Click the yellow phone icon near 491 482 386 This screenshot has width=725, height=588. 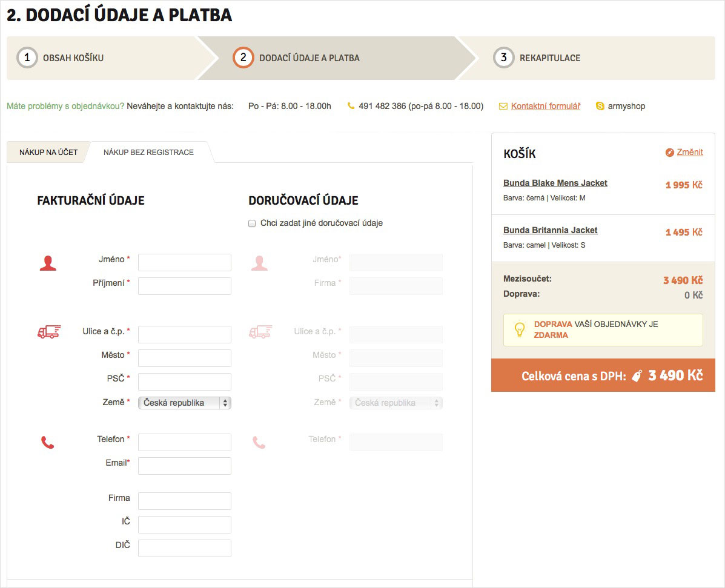click(351, 106)
